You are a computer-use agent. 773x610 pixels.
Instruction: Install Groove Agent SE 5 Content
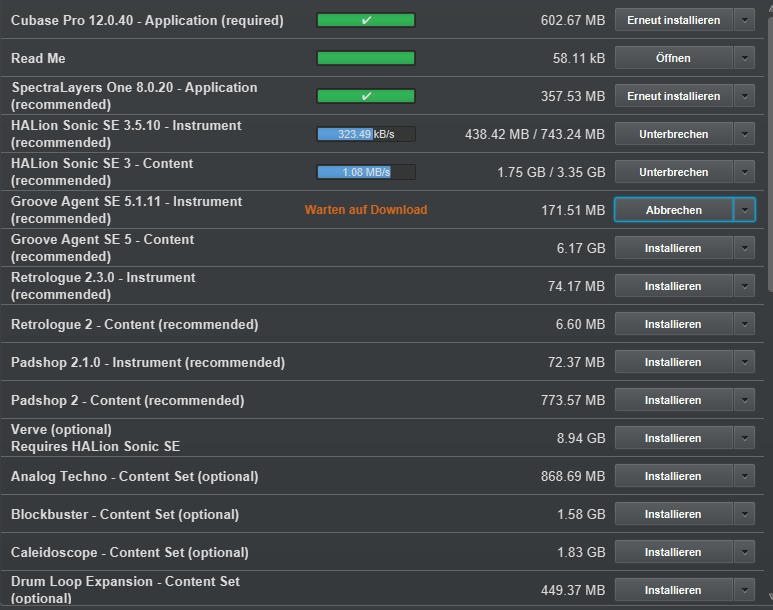pos(673,248)
